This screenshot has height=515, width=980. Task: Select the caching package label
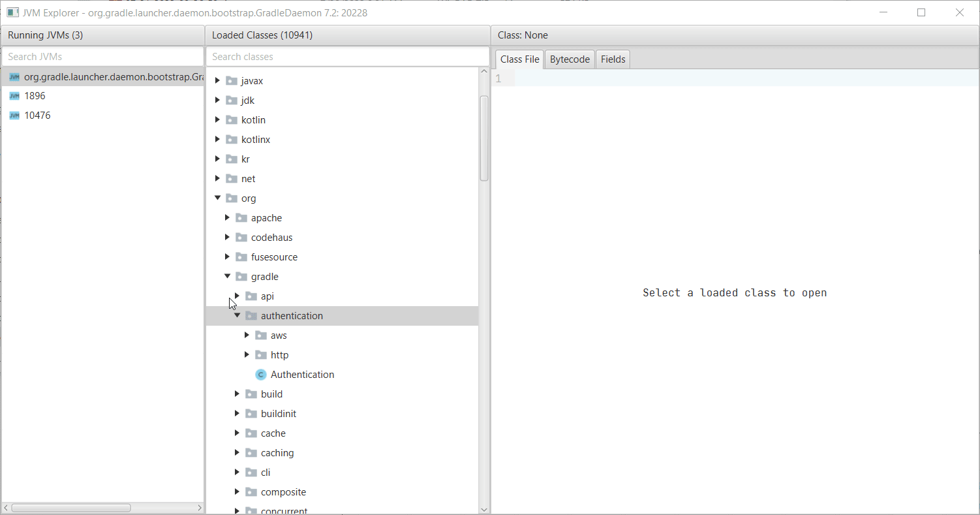click(x=277, y=453)
